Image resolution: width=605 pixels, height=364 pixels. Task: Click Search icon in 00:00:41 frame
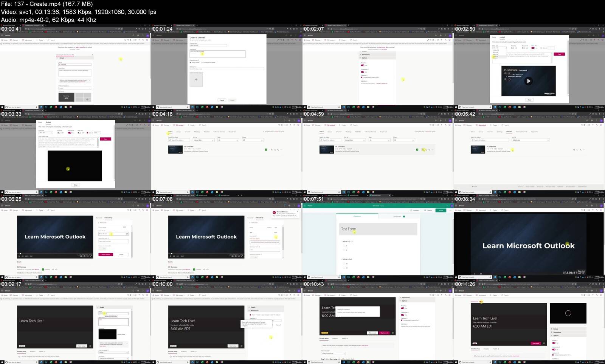pos(48,40)
